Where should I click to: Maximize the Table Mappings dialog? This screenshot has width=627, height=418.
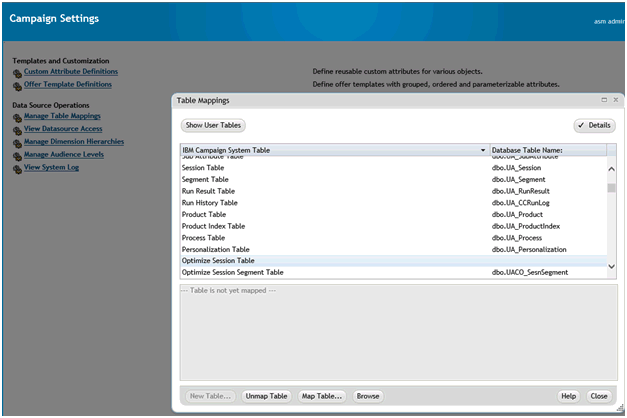[604, 100]
